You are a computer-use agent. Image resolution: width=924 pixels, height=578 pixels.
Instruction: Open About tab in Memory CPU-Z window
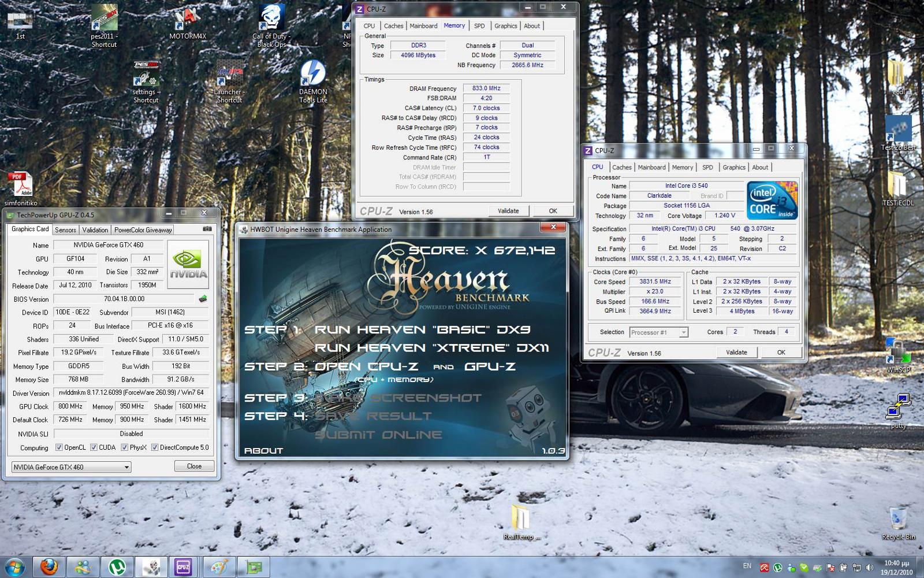coord(532,26)
